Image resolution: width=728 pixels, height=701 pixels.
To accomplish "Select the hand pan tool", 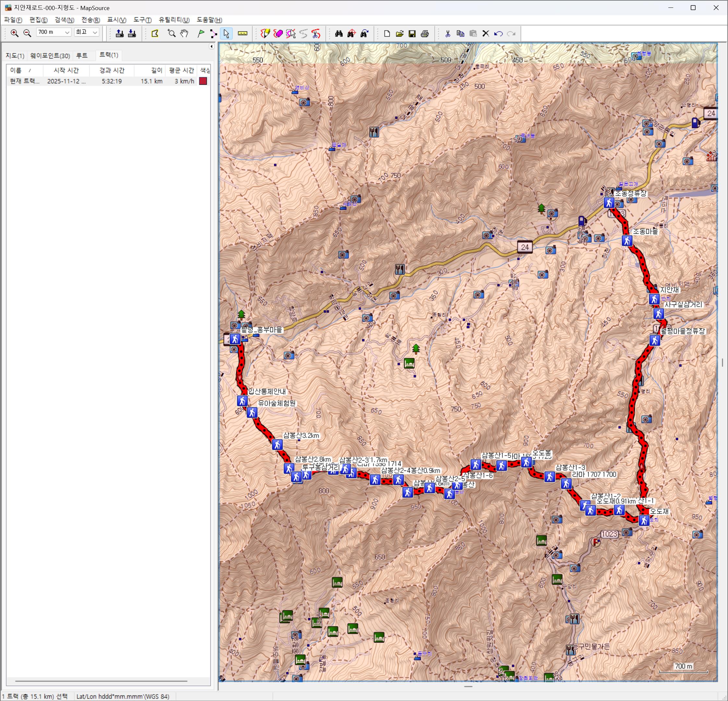I will click(x=184, y=34).
